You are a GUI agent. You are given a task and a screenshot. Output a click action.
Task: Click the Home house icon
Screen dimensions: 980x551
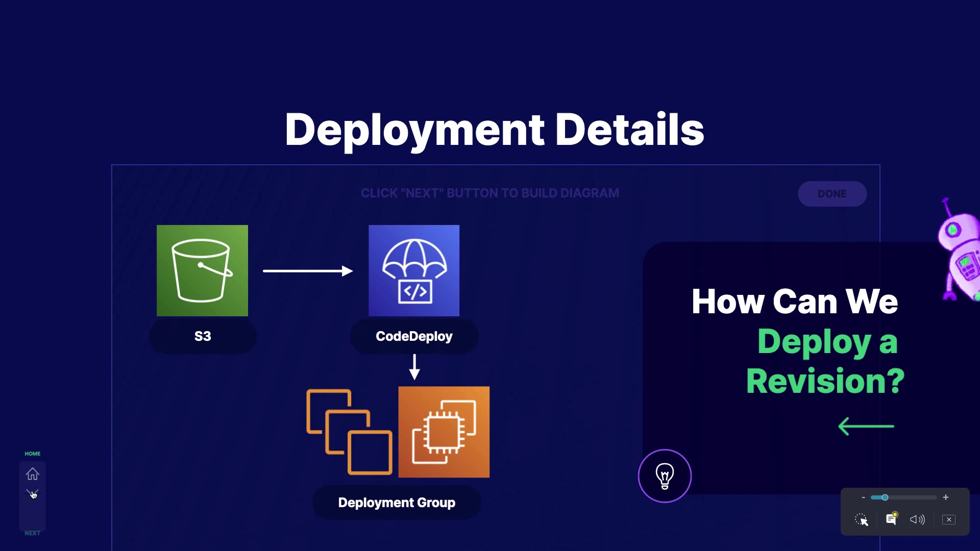click(x=32, y=474)
